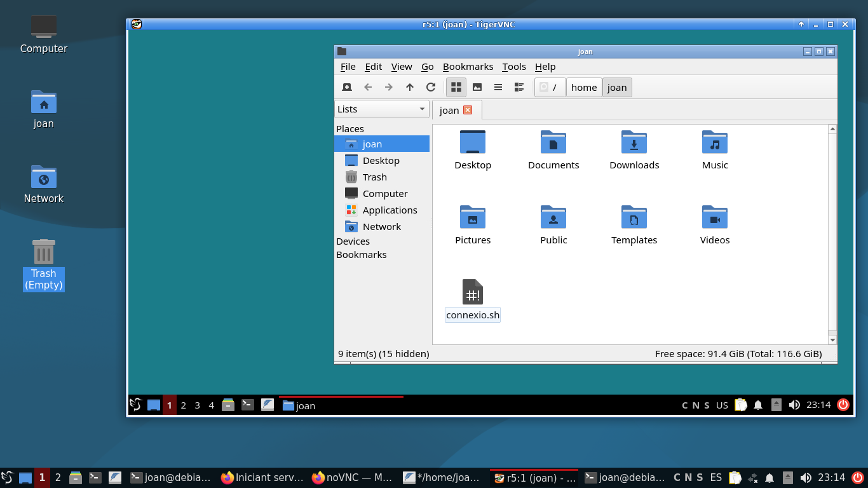Switch to icon view mode
This screenshot has width=868, height=488.
456,88
